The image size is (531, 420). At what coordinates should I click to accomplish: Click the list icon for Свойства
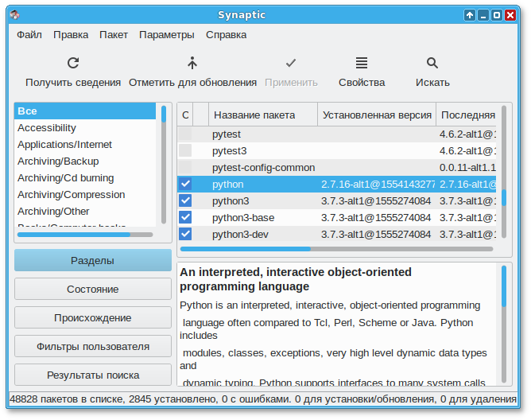[362, 63]
